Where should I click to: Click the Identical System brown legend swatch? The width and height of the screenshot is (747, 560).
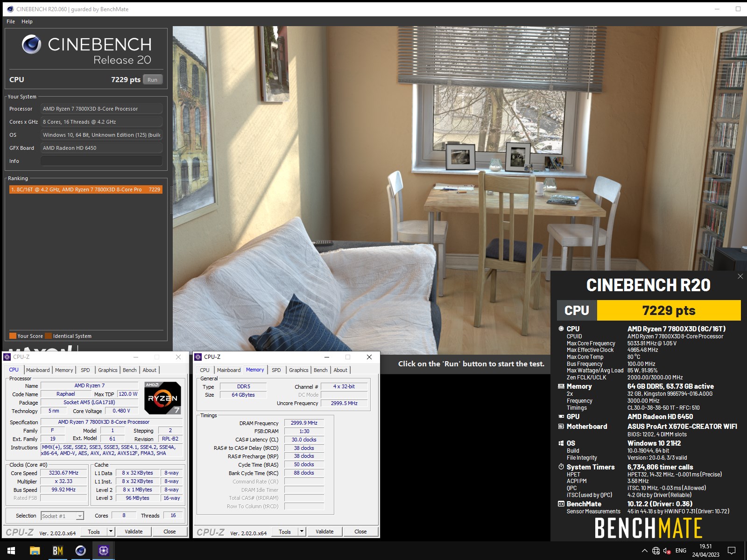coord(48,336)
